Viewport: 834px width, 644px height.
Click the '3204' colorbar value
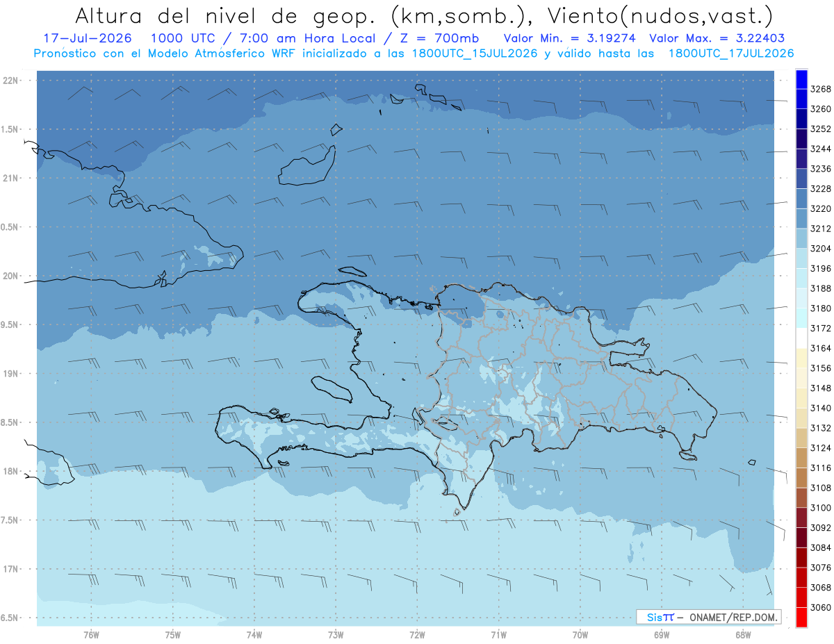(x=820, y=249)
